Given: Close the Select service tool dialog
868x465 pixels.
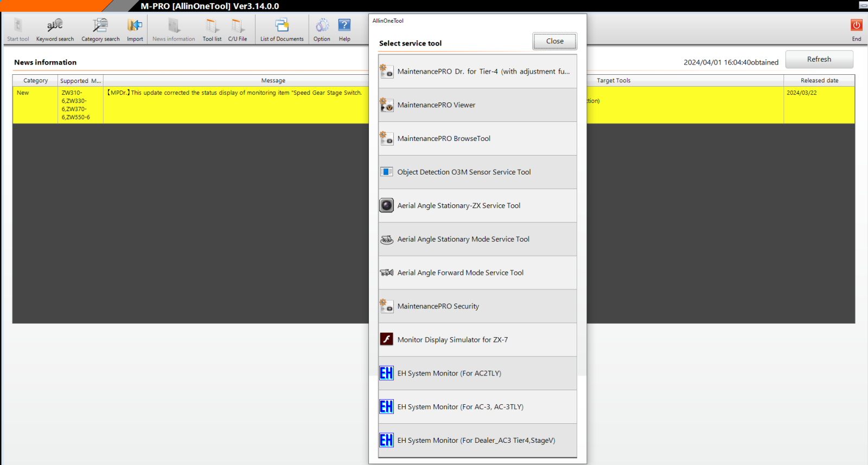Looking at the screenshot, I should 554,41.
